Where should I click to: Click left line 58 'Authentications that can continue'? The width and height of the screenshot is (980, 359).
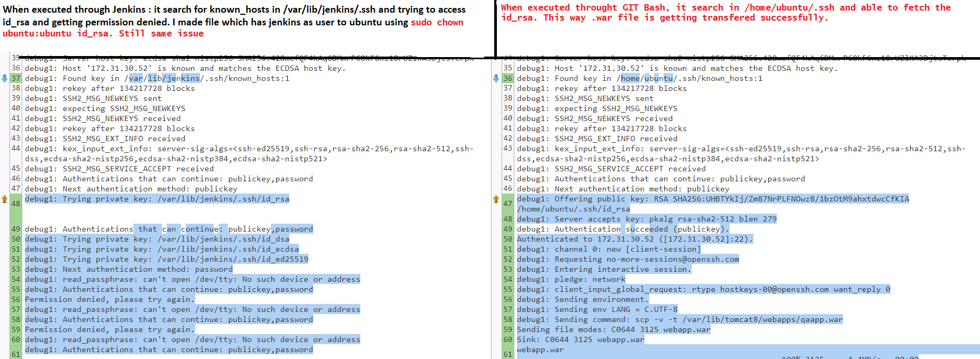[x=169, y=319]
